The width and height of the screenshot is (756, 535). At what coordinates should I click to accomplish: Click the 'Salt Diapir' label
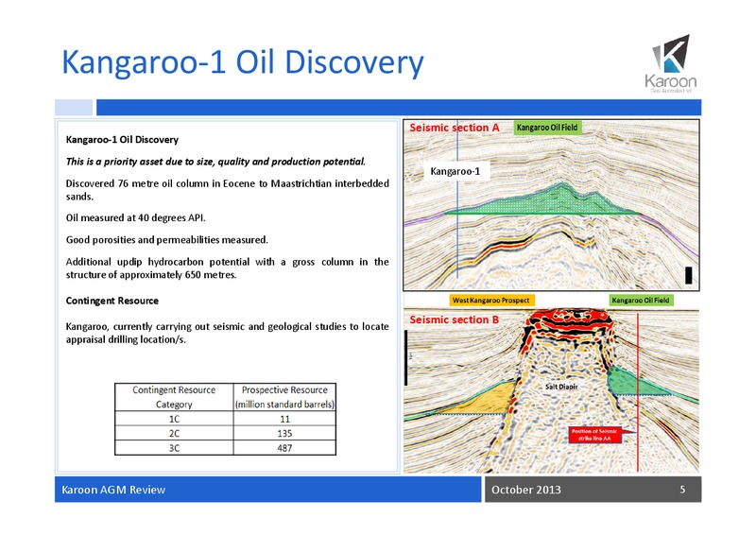coord(561,387)
